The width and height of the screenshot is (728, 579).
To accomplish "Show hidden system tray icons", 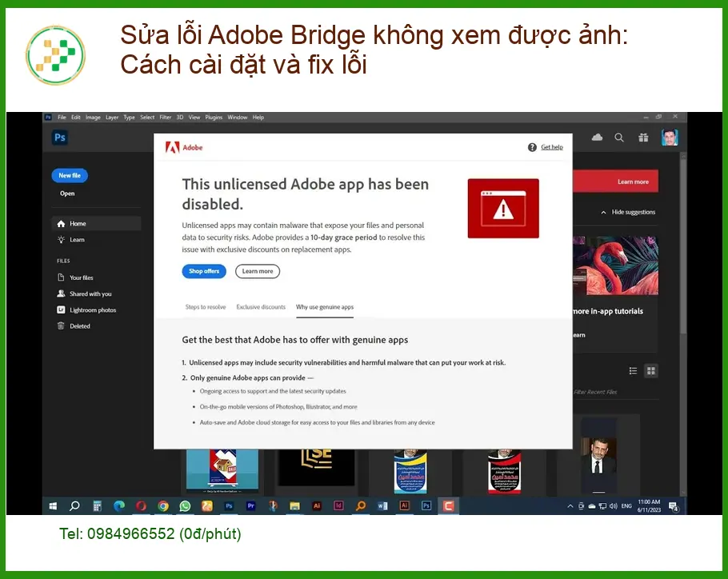I will (x=570, y=506).
